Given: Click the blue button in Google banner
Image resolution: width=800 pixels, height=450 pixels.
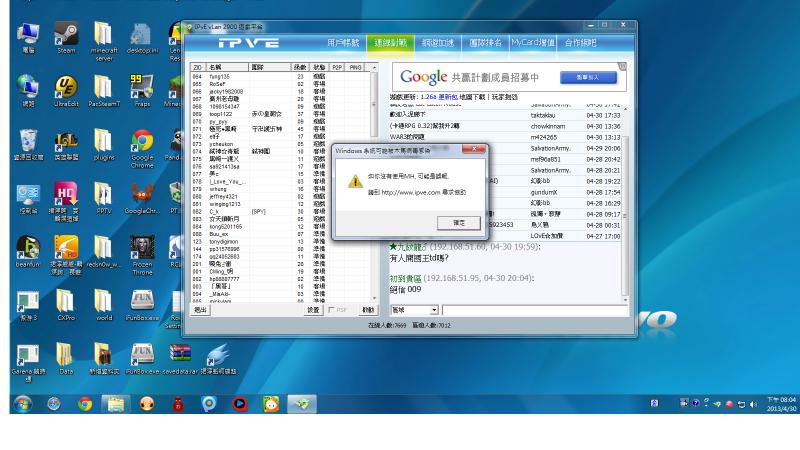Looking at the screenshot, I should pyautogui.click(x=588, y=78).
